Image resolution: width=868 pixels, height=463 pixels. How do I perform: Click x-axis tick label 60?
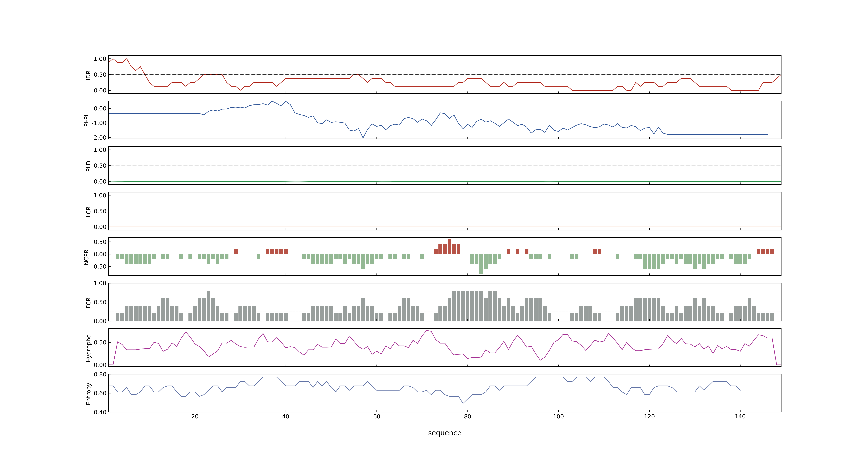click(377, 416)
